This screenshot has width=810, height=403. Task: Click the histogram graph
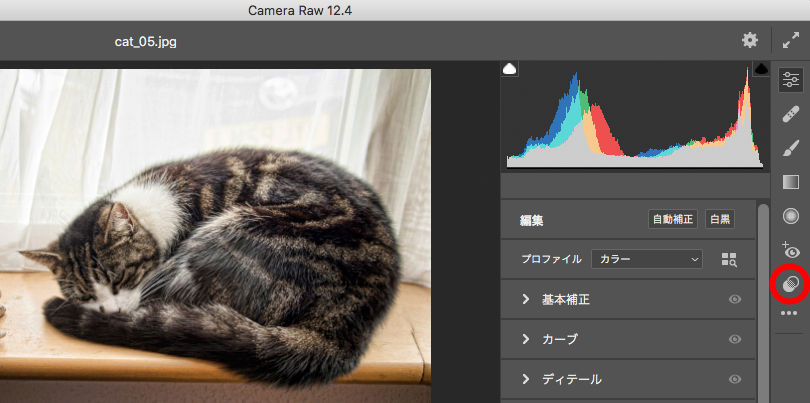635,117
